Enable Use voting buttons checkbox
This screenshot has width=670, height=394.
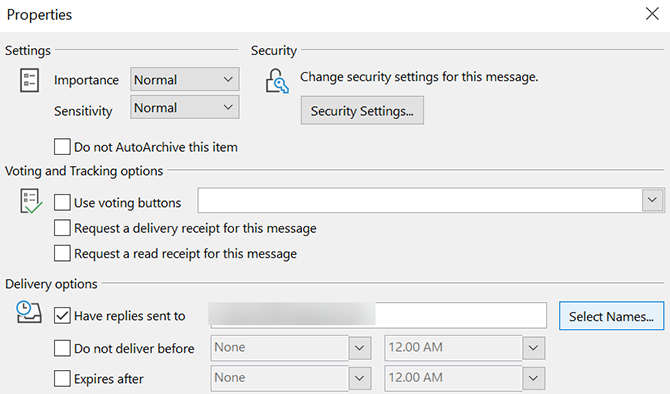click(62, 202)
